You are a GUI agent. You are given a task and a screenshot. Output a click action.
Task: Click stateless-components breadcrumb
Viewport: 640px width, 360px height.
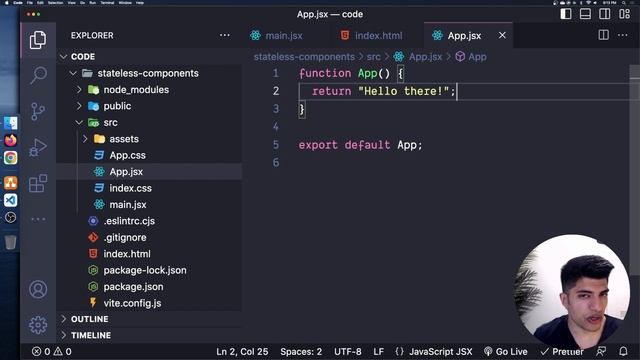(304, 57)
